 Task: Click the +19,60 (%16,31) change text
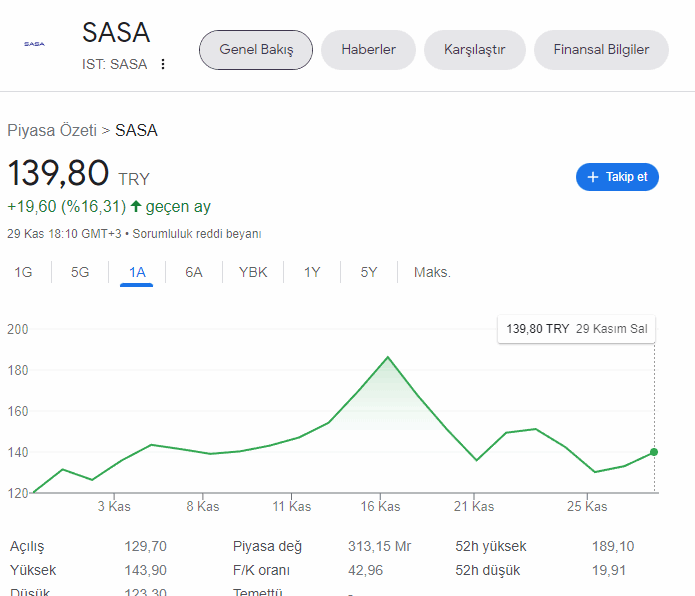(66, 206)
